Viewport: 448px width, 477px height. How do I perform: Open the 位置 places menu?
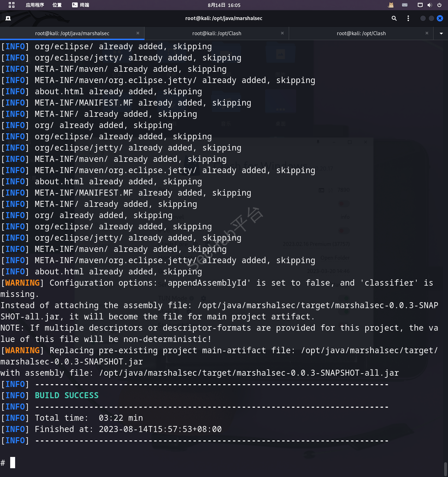coord(57,5)
